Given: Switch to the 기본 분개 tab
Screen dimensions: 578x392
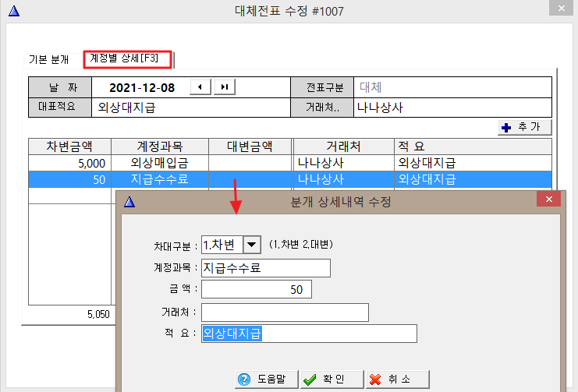Looking at the screenshot, I should [49, 59].
